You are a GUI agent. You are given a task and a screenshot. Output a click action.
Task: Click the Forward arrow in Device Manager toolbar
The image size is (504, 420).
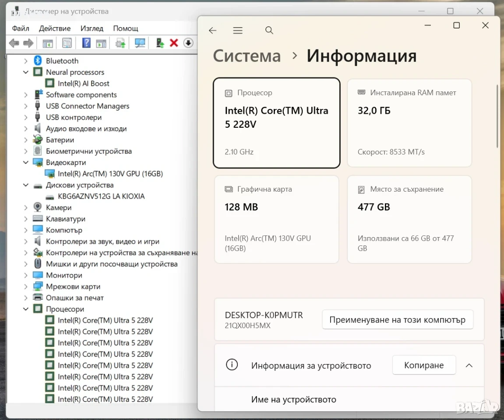pyautogui.click(x=28, y=43)
